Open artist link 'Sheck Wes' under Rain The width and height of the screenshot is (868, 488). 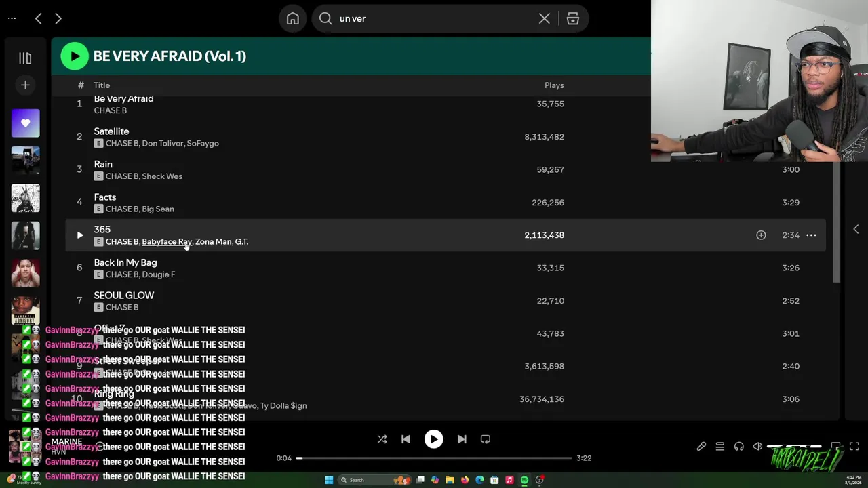coord(163,176)
